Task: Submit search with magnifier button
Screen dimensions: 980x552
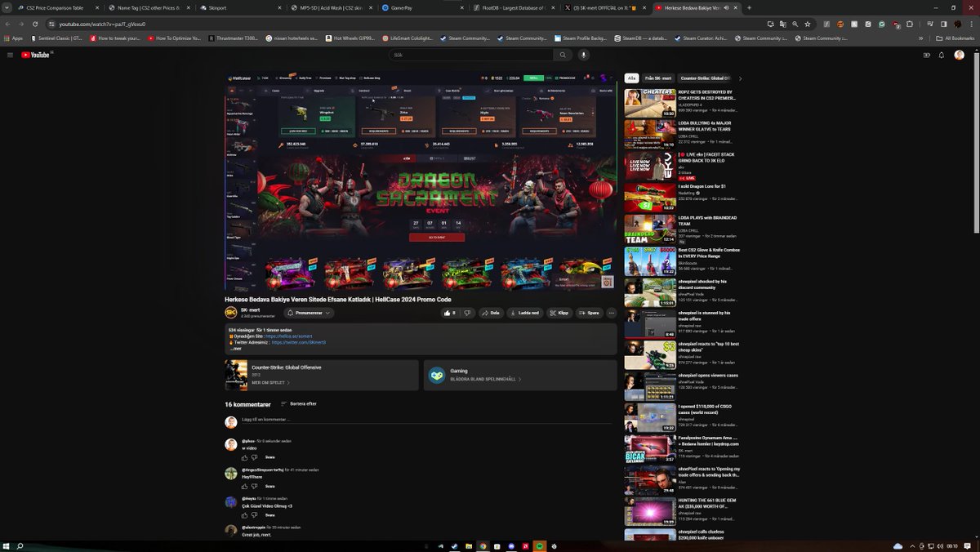Action: 563,55
